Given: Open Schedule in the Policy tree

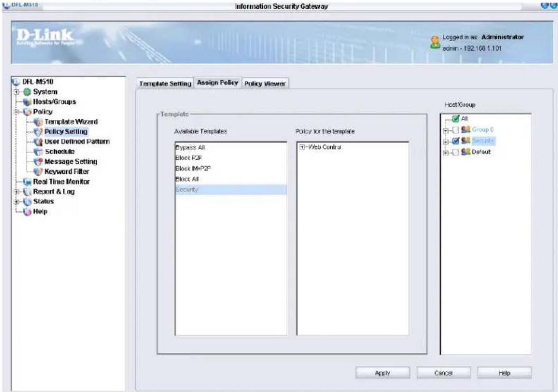Looking at the screenshot, I should 60,152.
